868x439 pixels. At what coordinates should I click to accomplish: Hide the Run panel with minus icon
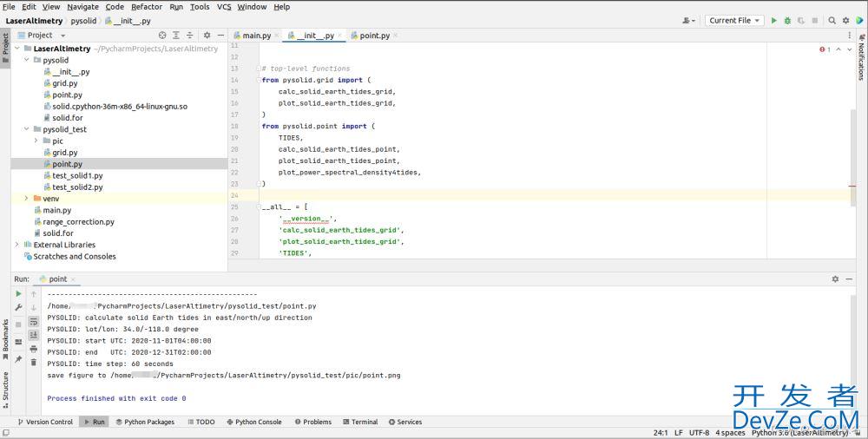click(x=849, y=279)
